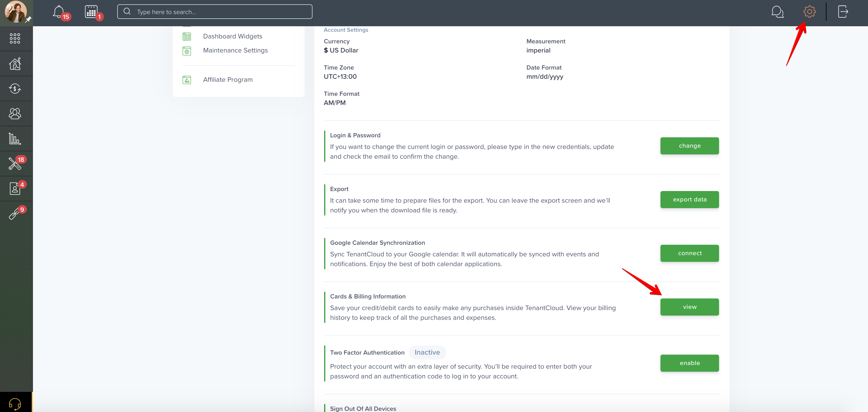868x412 pixels.
Task: Open the notifications bell icon
Action: (59, 12)
